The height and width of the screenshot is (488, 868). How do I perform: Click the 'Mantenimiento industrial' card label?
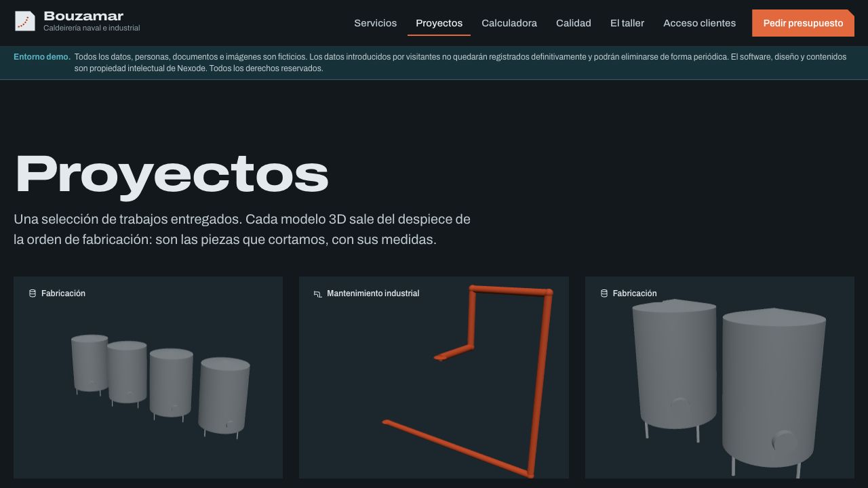pos(373,293)
